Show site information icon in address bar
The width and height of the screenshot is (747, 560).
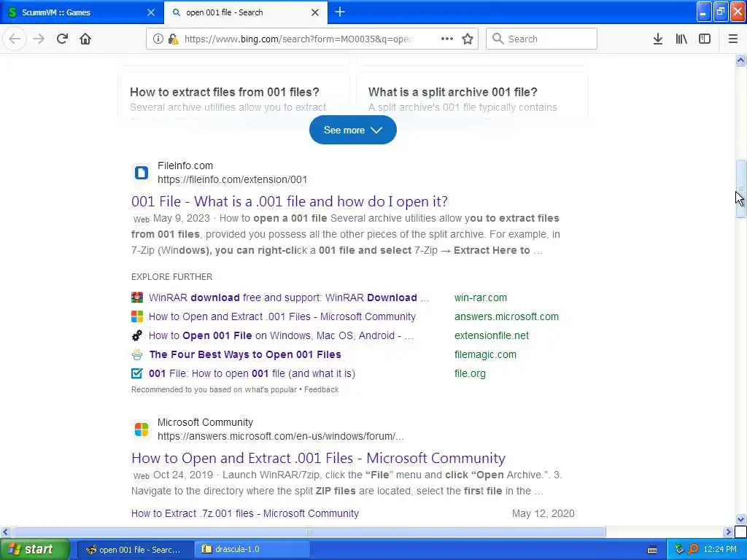[158, 39]
